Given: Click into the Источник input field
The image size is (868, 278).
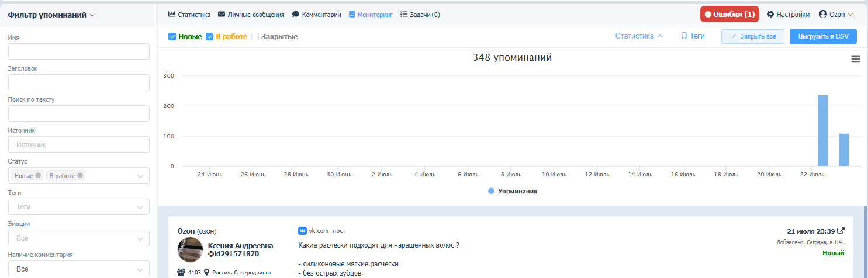Looking at the screenshot, I should click(79, 145).
